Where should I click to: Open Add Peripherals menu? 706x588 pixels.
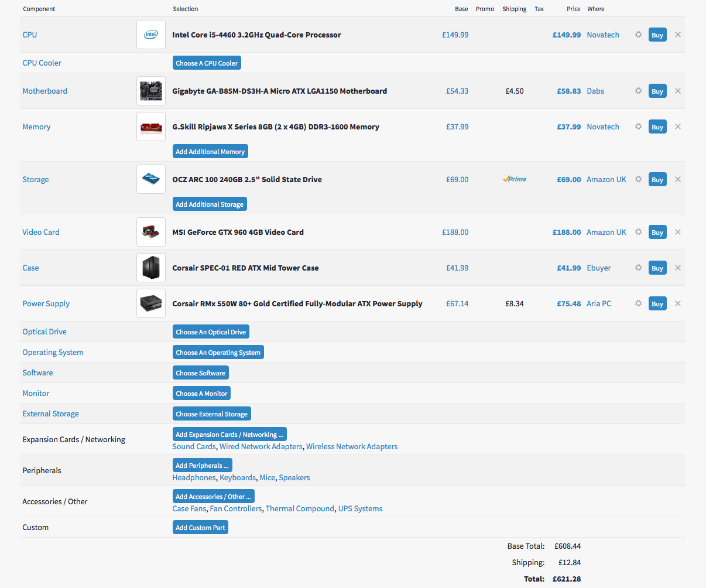[x=202, y=466]
